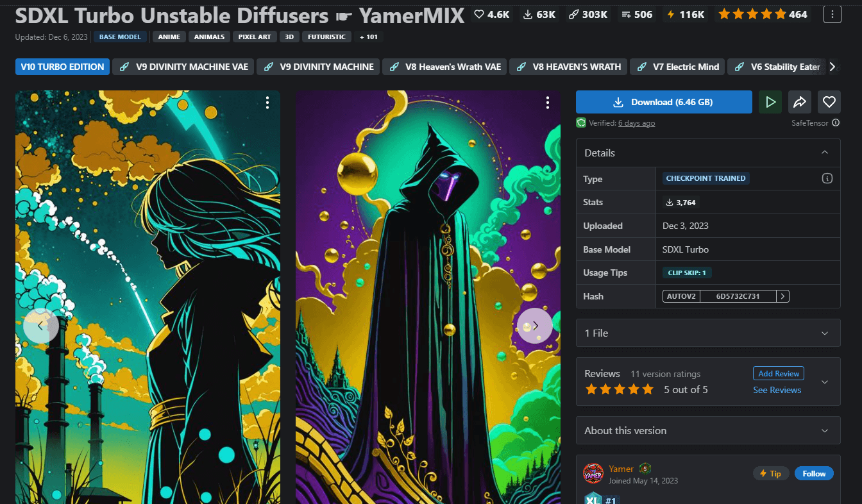The width and height of the screenshot is (862, 504).
Task: Open options menu on left image
Action: click(267, 103)
